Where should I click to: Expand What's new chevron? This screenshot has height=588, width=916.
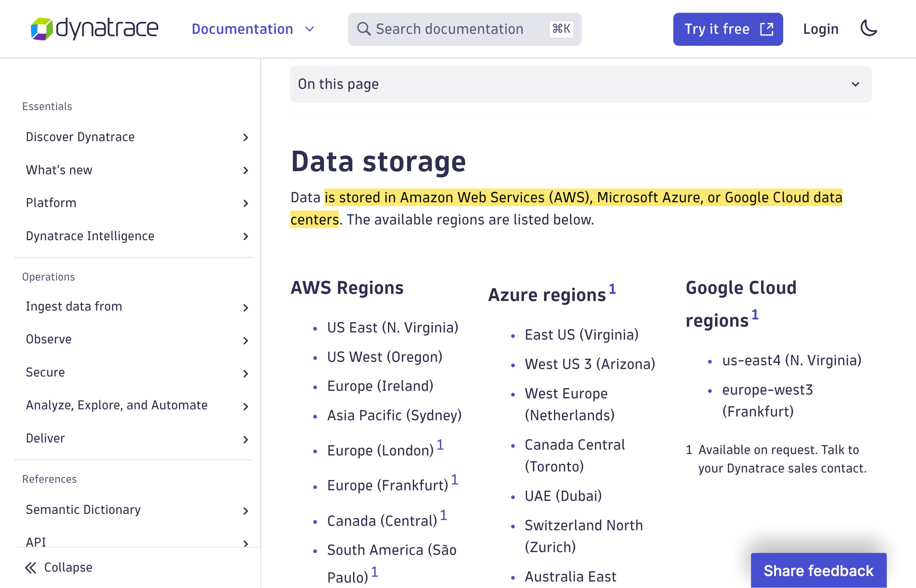246,170
